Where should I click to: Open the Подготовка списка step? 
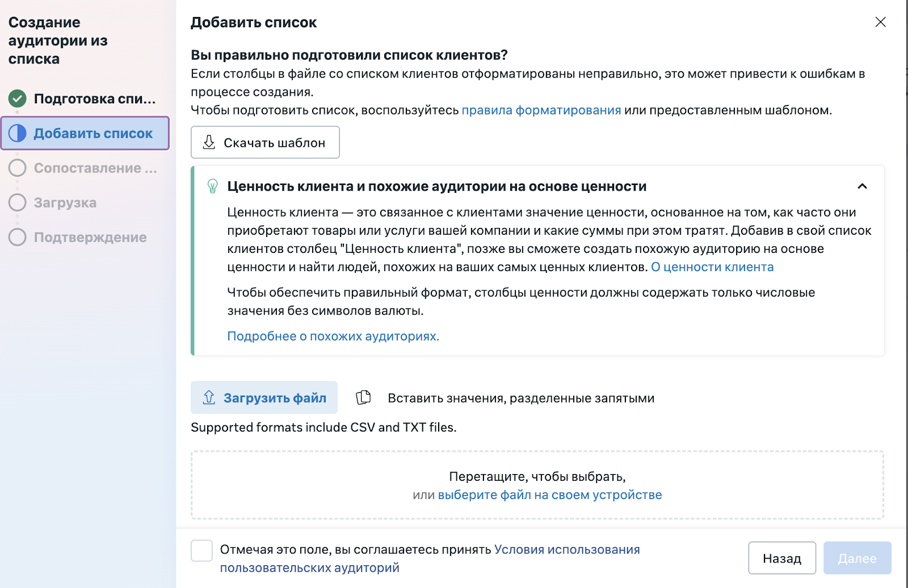pos(85,99)
